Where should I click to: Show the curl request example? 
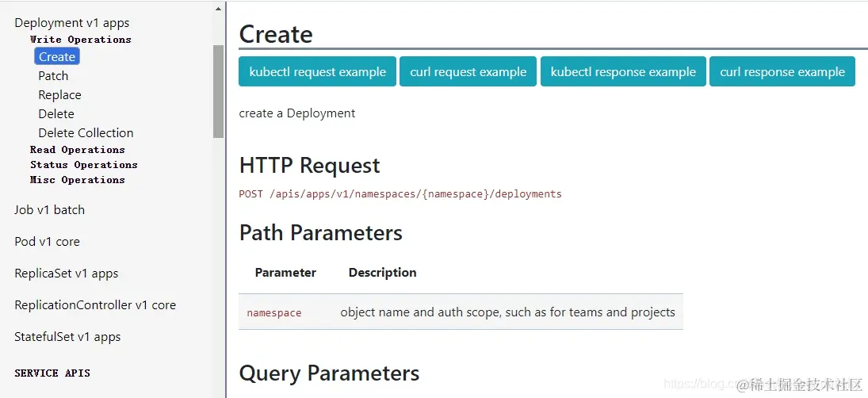(468, 71)
